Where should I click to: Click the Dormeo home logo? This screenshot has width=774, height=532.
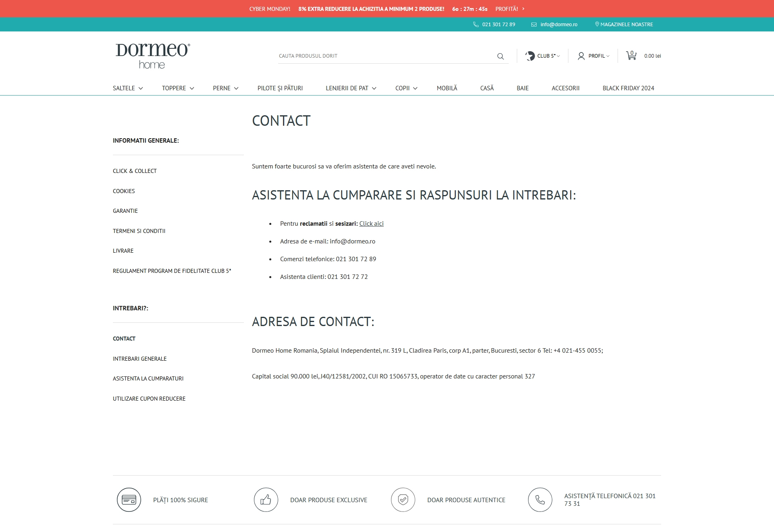153,56
